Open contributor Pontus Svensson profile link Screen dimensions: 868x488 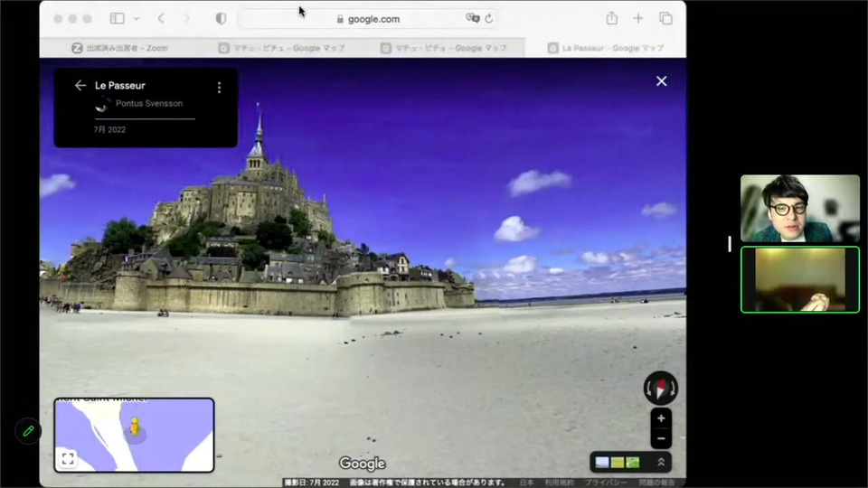point(149,103)
